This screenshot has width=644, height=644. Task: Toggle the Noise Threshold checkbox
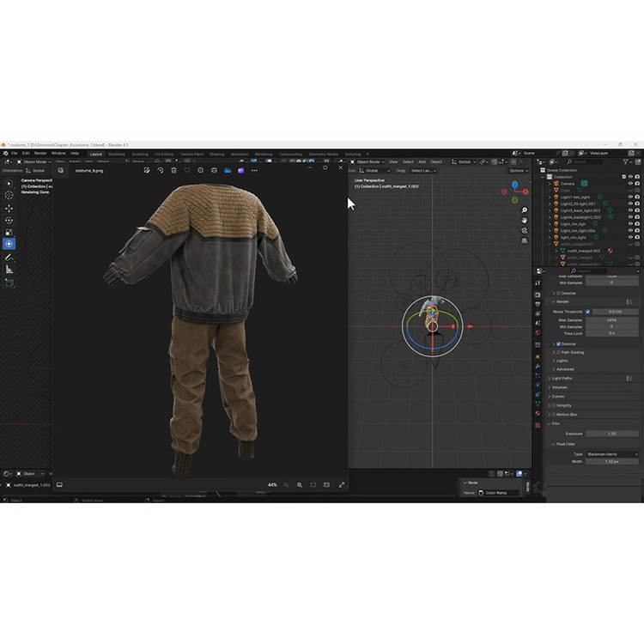pyautogui.click(x=588, y=312)
